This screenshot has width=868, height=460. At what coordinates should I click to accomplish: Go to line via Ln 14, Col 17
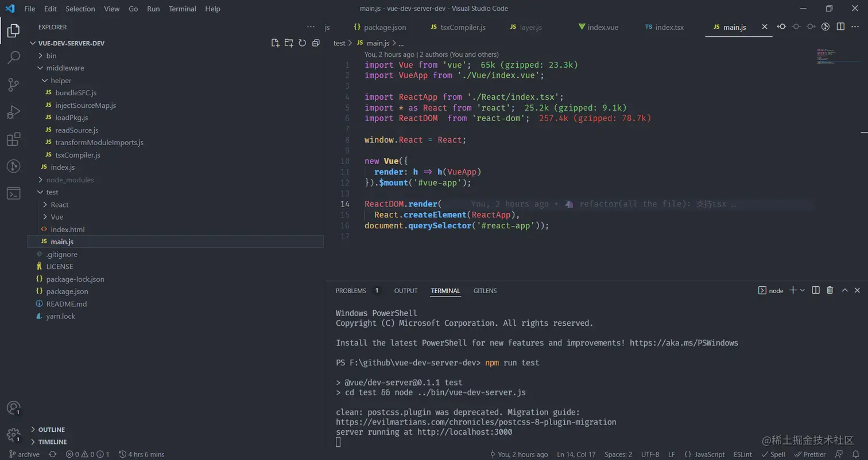[x=576, y=454]
